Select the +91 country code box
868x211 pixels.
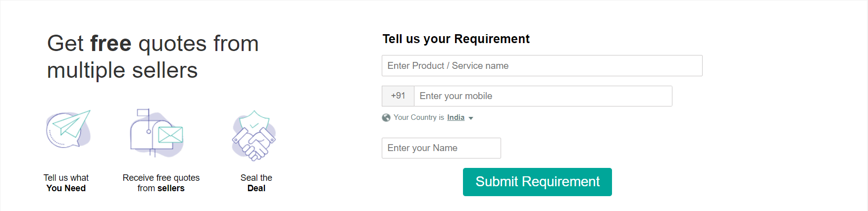398,96
